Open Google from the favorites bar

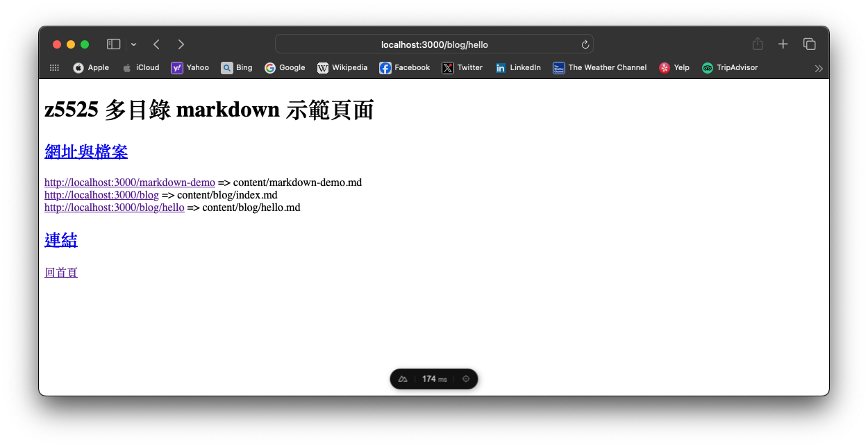point(285,67)
